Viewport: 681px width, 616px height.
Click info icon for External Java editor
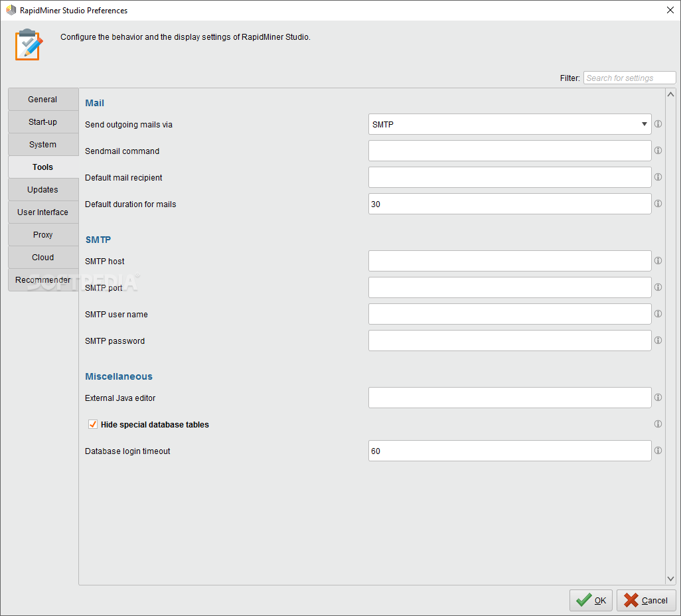(x=658, y=398)
